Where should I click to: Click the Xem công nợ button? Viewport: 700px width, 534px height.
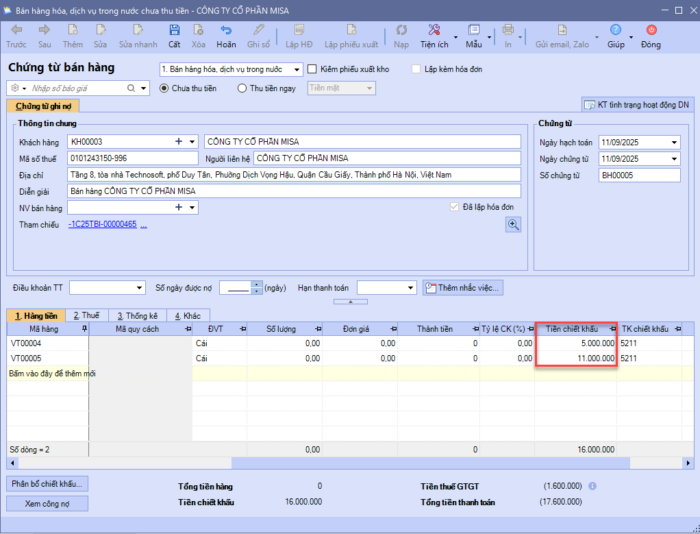tap(49, 505)
